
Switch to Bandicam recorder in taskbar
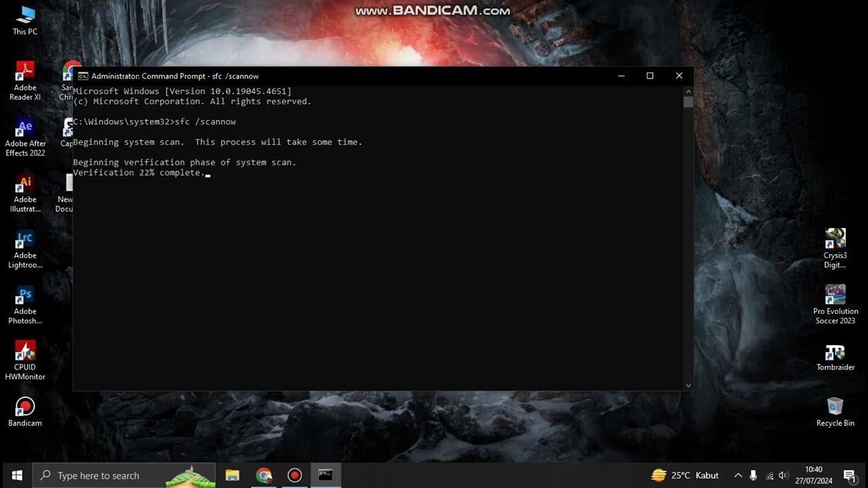[x=294, y=475]
